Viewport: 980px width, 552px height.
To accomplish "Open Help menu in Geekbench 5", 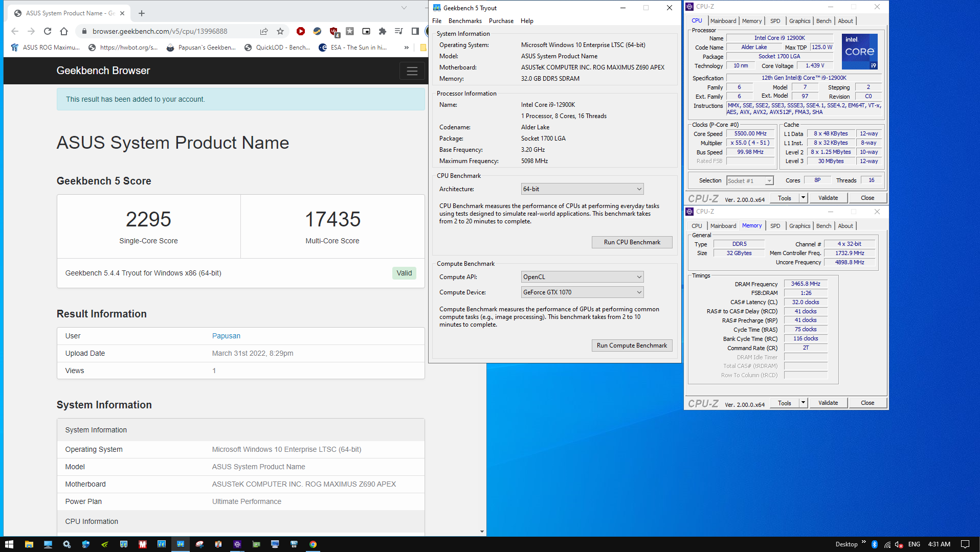I will [527, 21].
